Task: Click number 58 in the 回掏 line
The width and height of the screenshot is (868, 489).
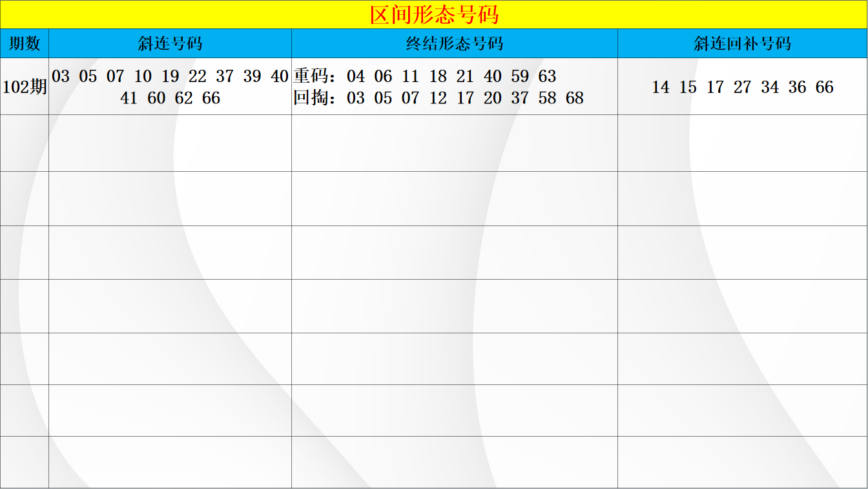Action: (547, 98)
